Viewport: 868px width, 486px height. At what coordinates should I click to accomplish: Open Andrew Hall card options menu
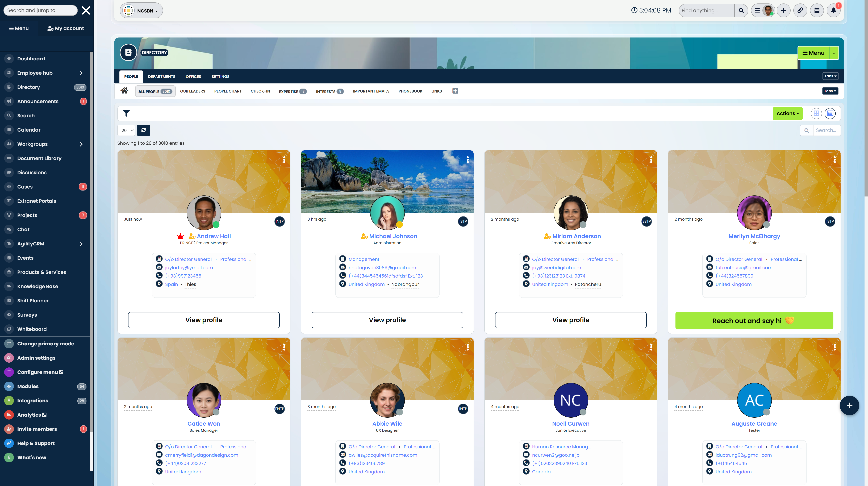pyautogui.click(x=284, y=160)
